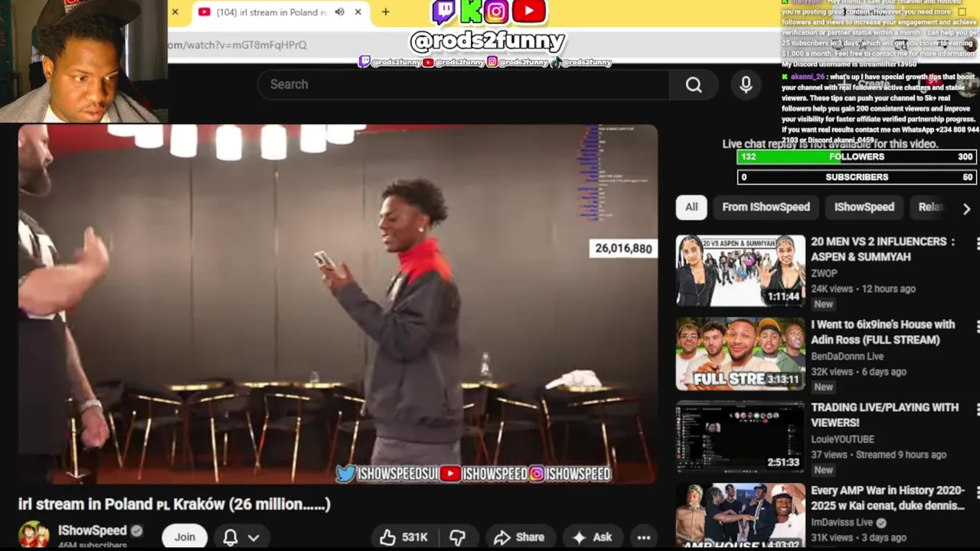The width and height of the screenshot is (980, 551).
Task: Click the YouTube logo in overlay
Action: tap(528, 11)
